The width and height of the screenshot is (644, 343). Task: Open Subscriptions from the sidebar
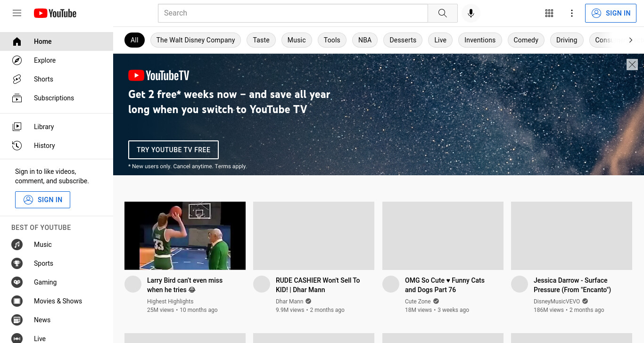click(57, 98)
